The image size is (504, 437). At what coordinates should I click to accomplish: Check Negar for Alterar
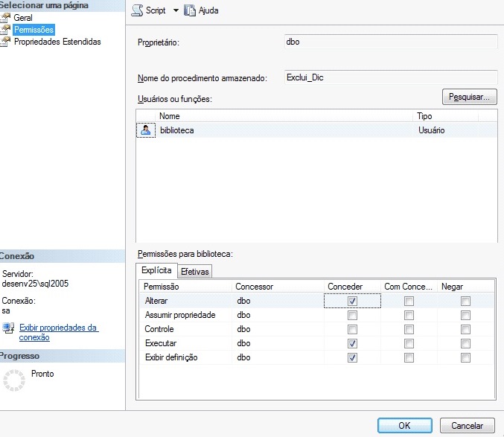pyautogui.click(x=465, y=301)
